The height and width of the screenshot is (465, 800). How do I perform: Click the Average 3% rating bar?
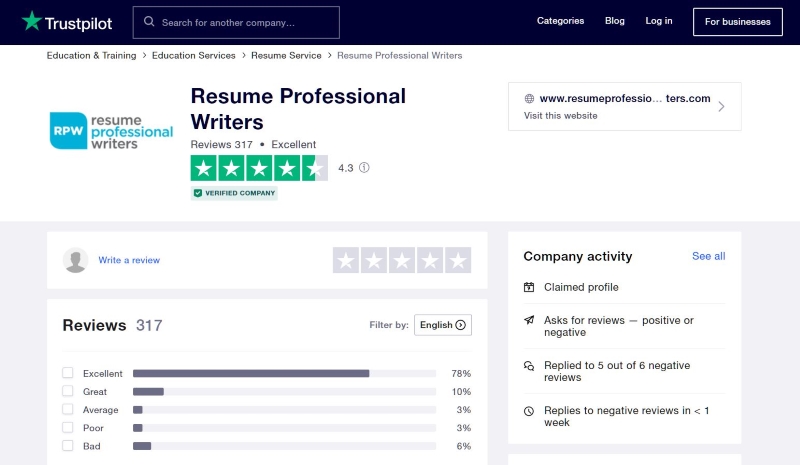pyautogui.click(x=284, y=410)
